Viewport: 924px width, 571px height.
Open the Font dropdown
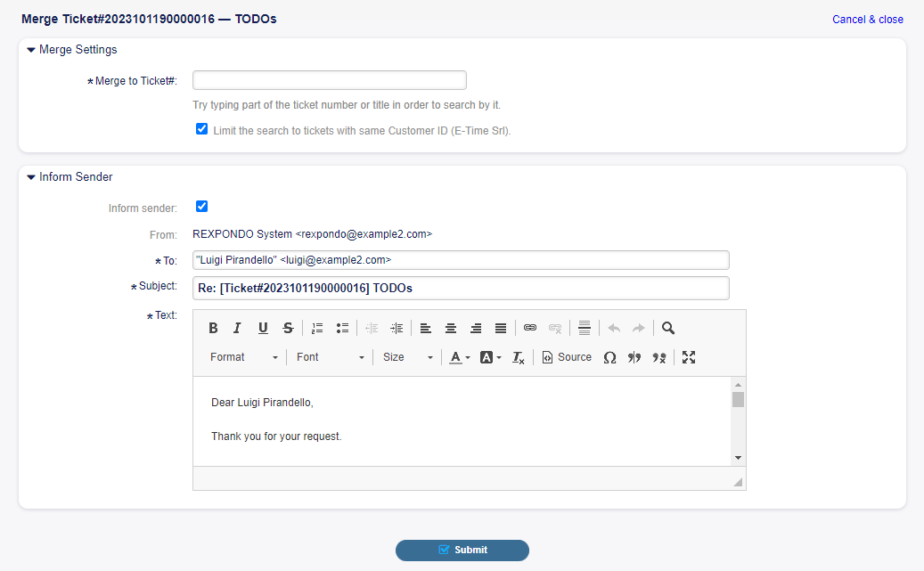[330, 357]
